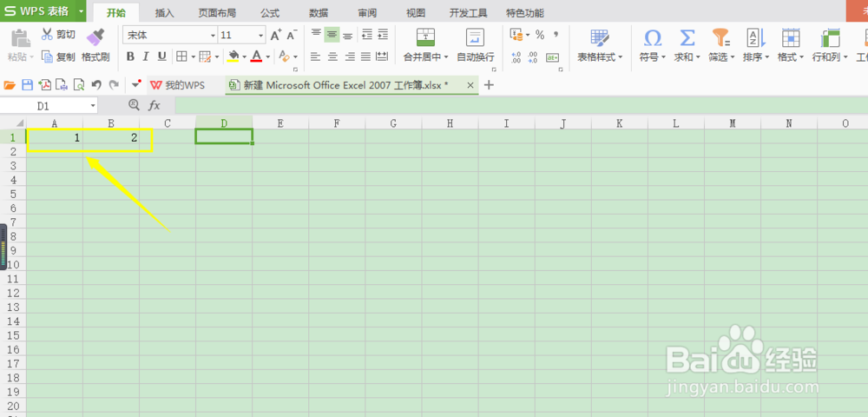Toggle right horizontal alignment

pos(349,56)
